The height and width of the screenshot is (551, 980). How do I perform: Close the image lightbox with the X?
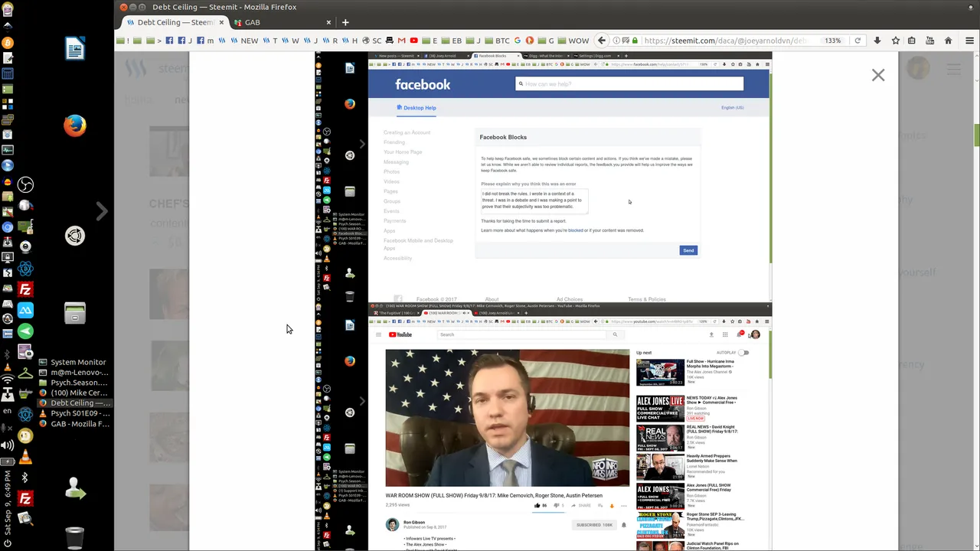(x=877, y=75)
